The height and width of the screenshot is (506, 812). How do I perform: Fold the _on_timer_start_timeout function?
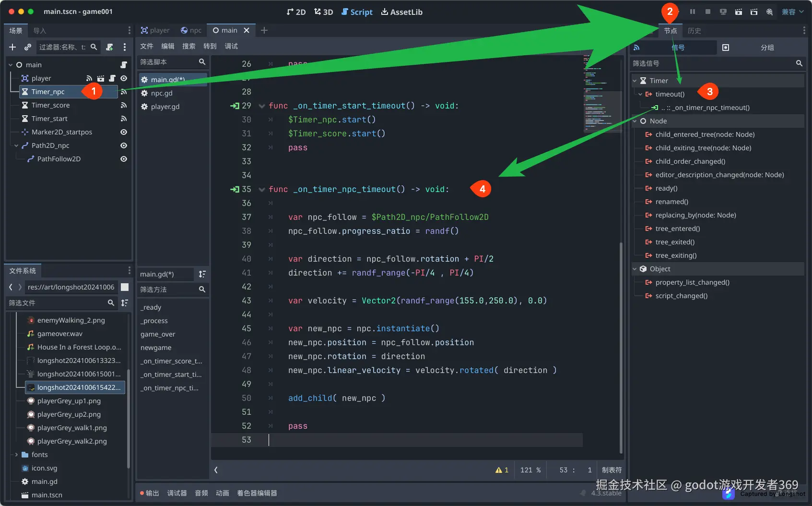262,106
